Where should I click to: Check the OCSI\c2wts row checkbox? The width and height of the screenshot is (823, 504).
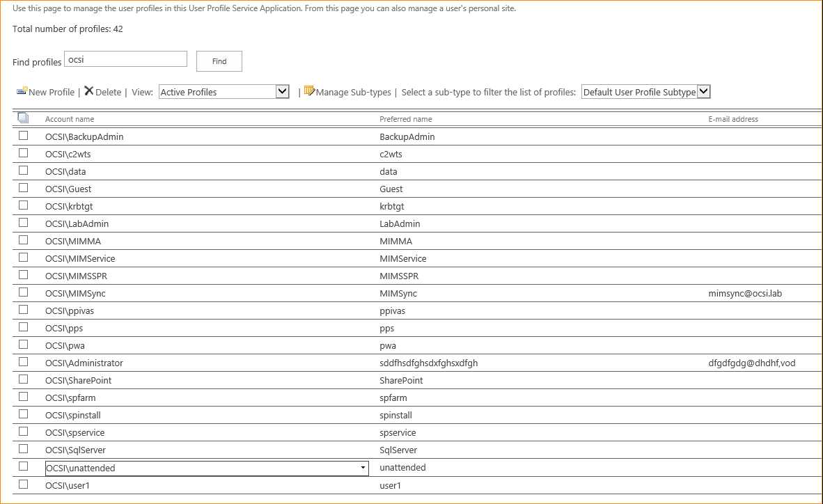coord(23,152)
